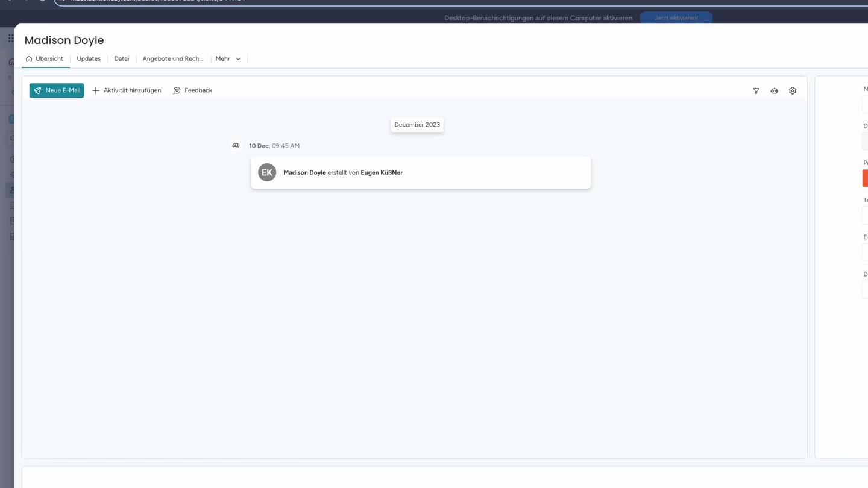Click the filter icon above the activity timeline
The image size is (868, 488).
tap(756, 90)
